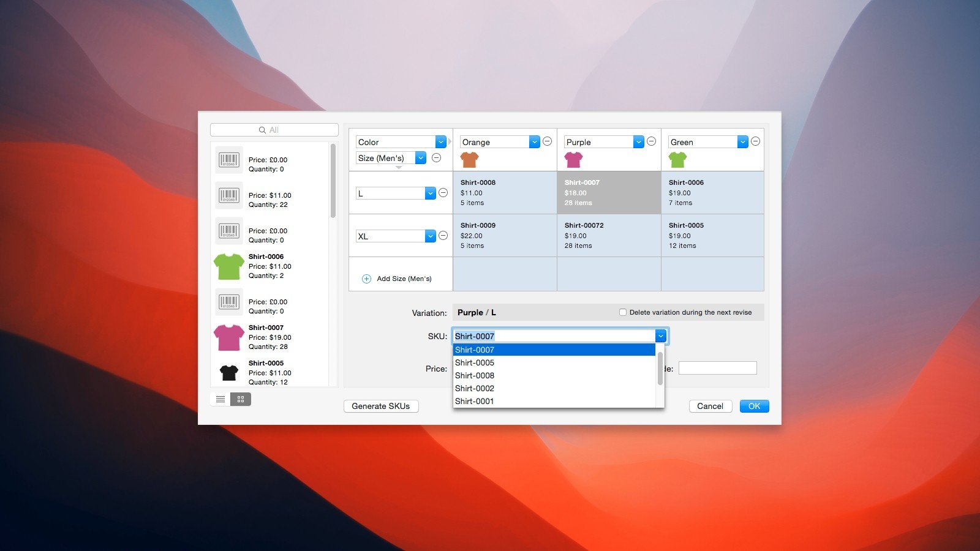Enable Delete variation during next revise
Viewport: 980px width, 551px height.
623,312
